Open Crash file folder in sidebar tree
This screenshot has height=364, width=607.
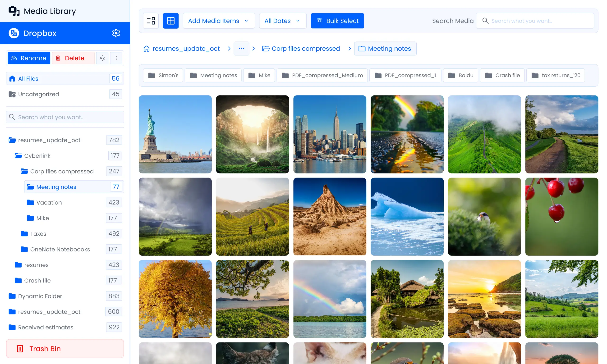(68, 280)
